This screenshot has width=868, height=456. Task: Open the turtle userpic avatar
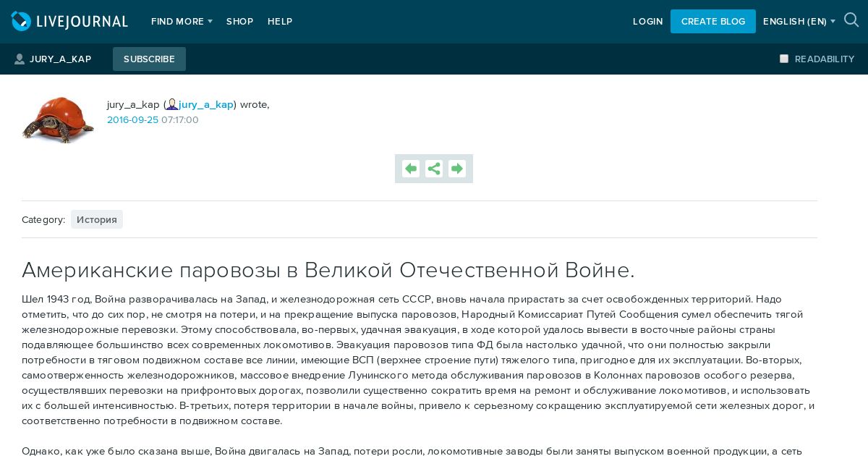coord(58,119)
